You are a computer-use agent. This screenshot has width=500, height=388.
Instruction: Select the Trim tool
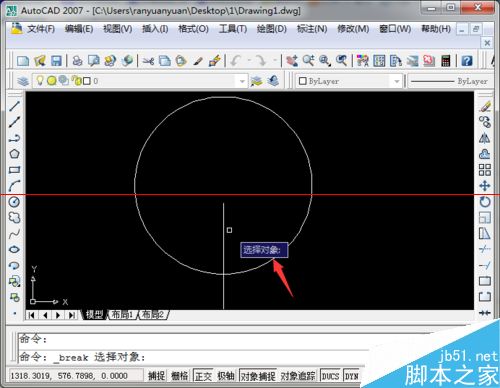[485, 249]
